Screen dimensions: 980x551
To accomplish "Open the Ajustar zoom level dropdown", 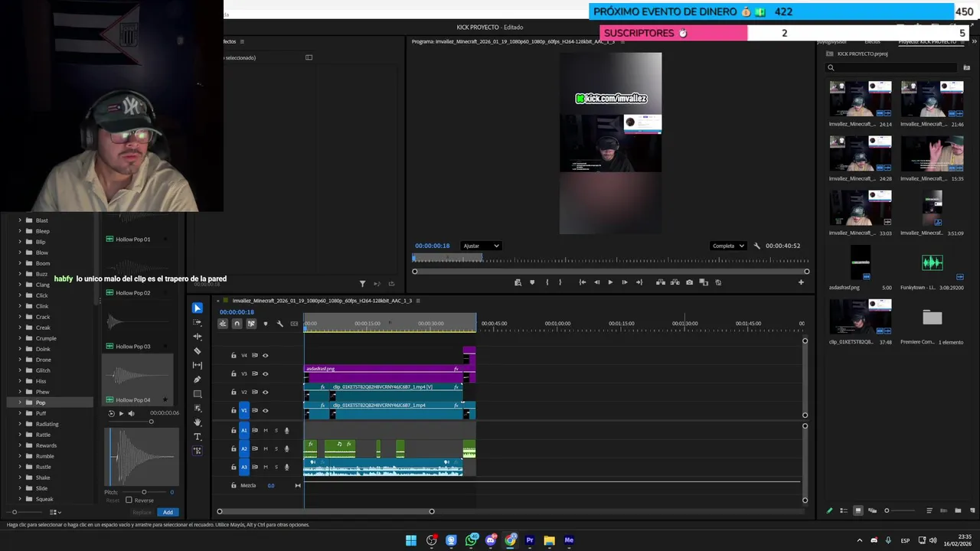I will pos(481,246).
